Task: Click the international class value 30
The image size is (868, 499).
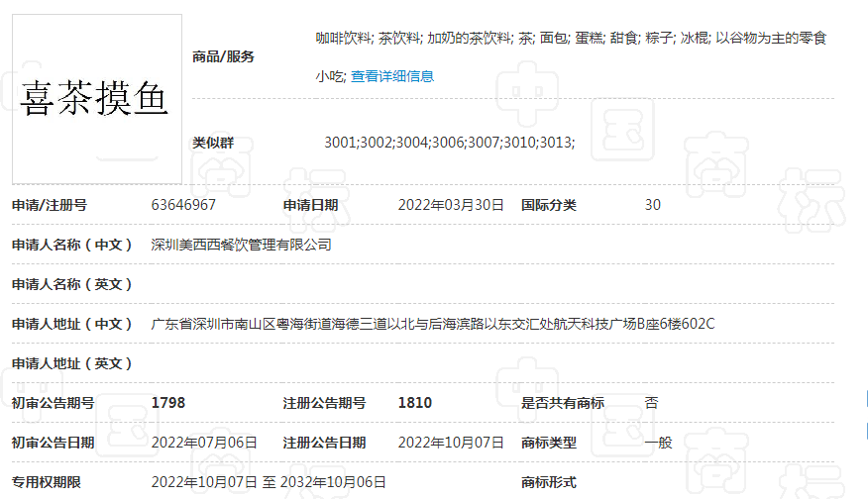Action: pyautogui.click(x=652, y=205)
